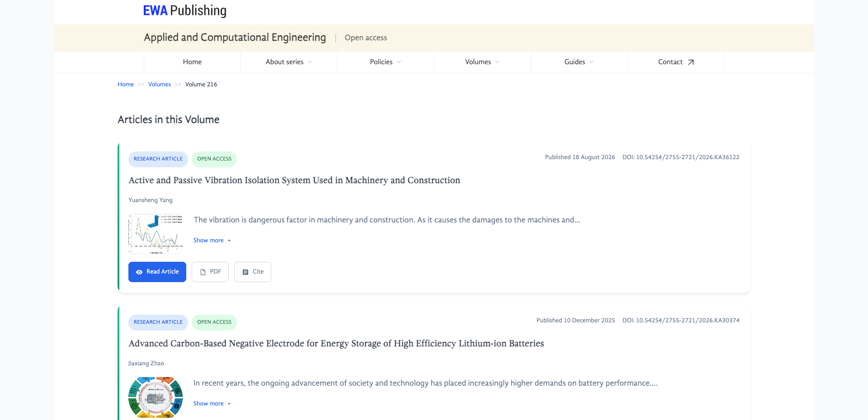Open the Guides menu
The image size is (868, 420).
[x=579, y=62]
